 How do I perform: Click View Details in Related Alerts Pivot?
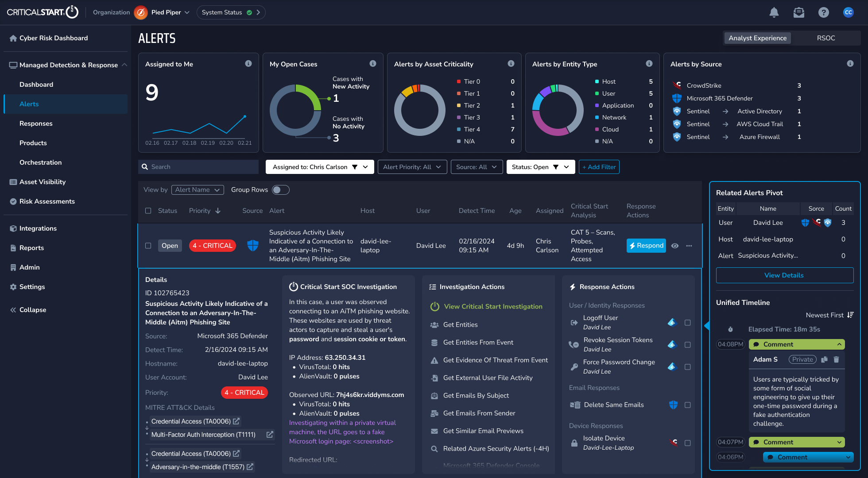point(784,275)
